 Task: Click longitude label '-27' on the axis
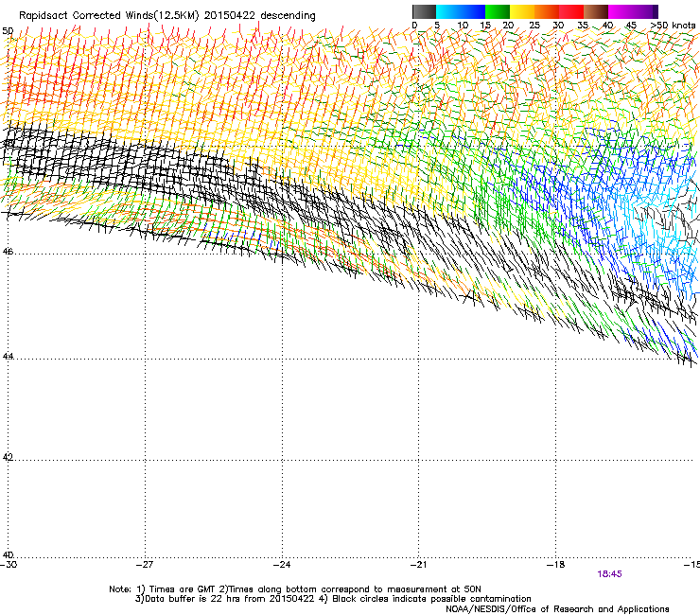pos(145,565)
